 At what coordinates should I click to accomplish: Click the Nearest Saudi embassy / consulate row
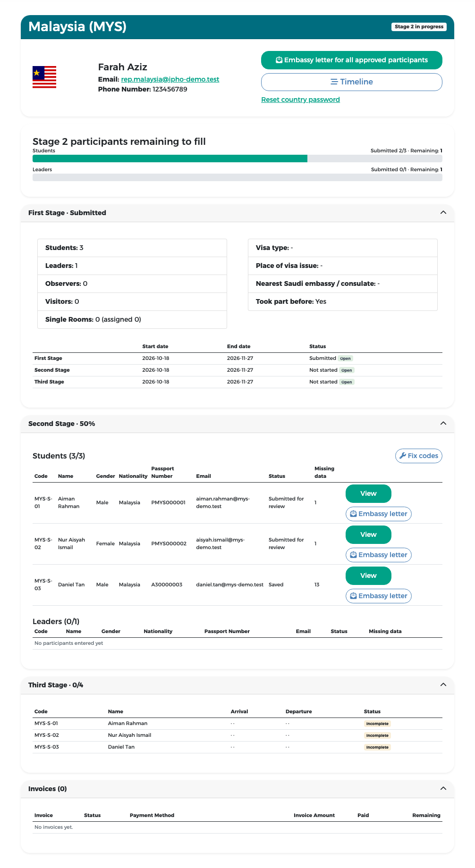click(343, 284)
